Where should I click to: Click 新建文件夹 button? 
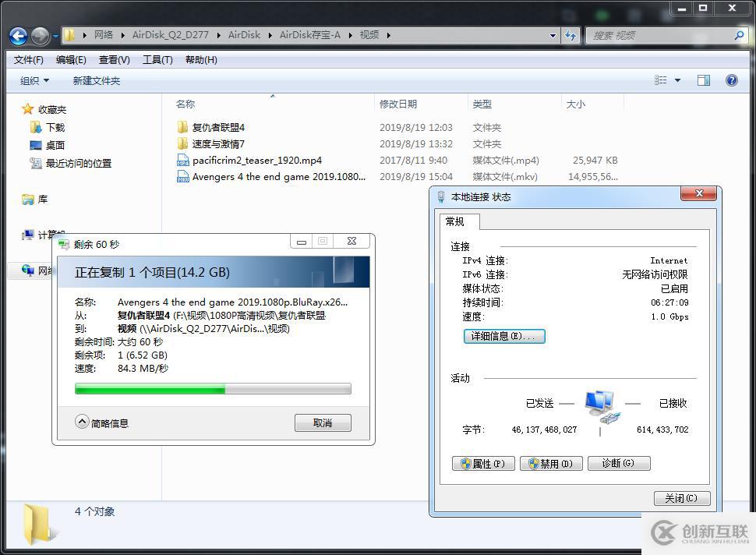97,80
